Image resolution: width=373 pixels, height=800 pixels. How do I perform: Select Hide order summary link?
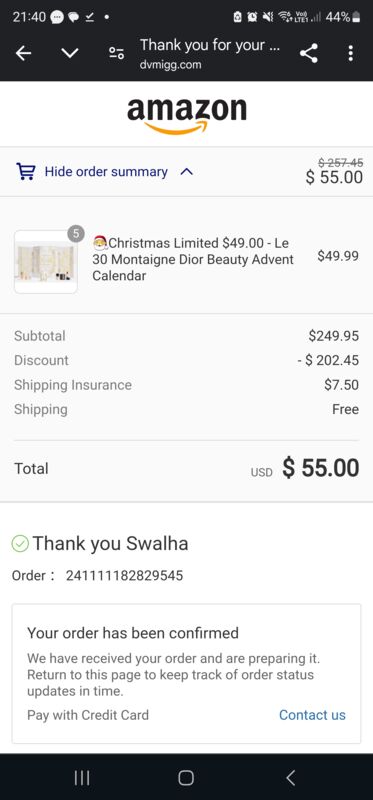tap(106, 172)
